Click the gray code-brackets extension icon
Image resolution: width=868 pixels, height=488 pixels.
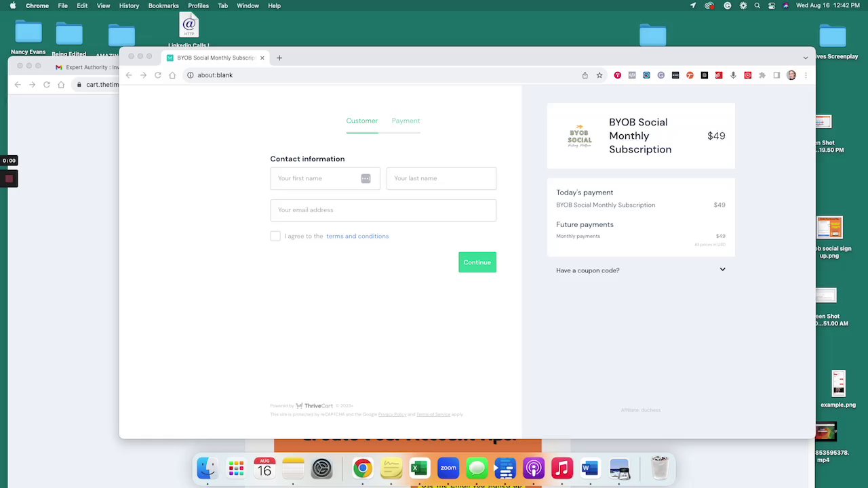coord(632,75)
